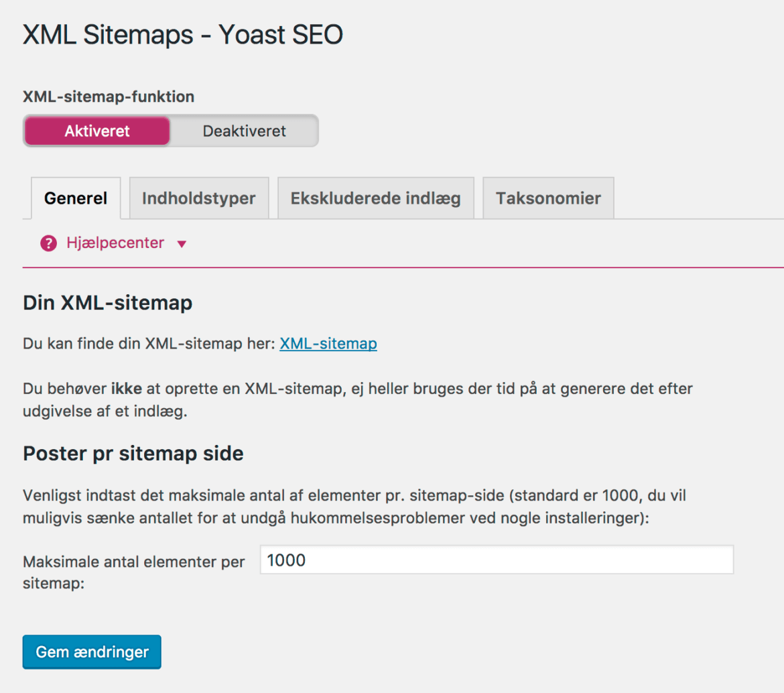Click the Hjælpecenter question mark icon
Viewport: 784px width, 693px height.
(x=48, y=243)
